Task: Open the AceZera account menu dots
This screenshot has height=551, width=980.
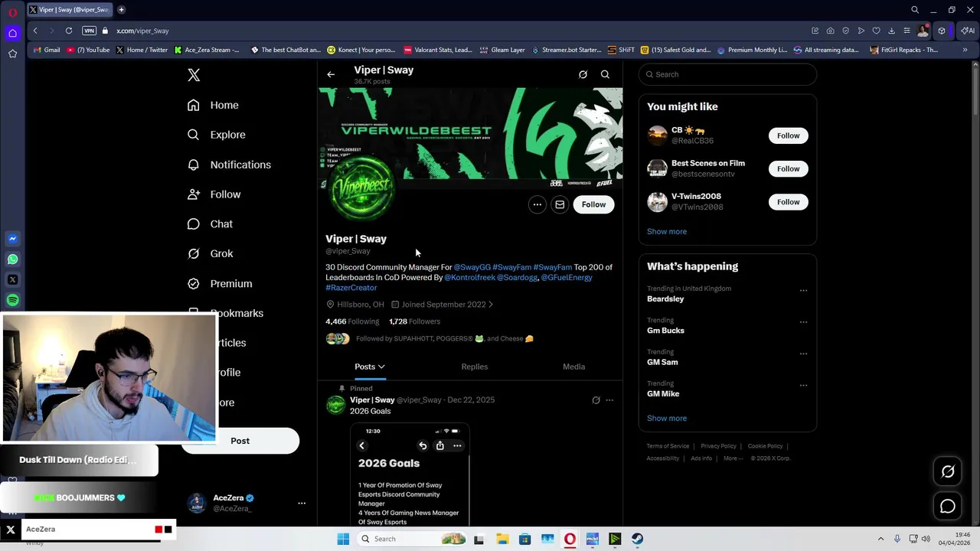Action: 302,503
